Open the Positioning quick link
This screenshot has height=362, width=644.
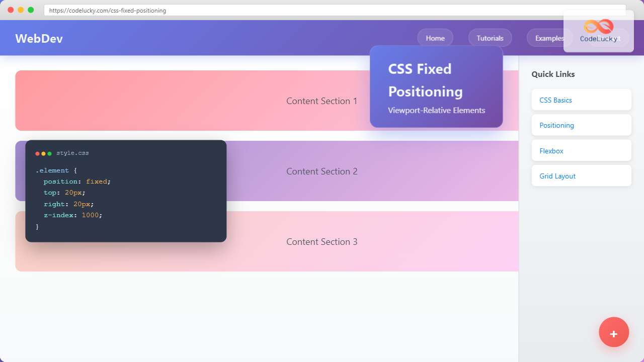556,125
